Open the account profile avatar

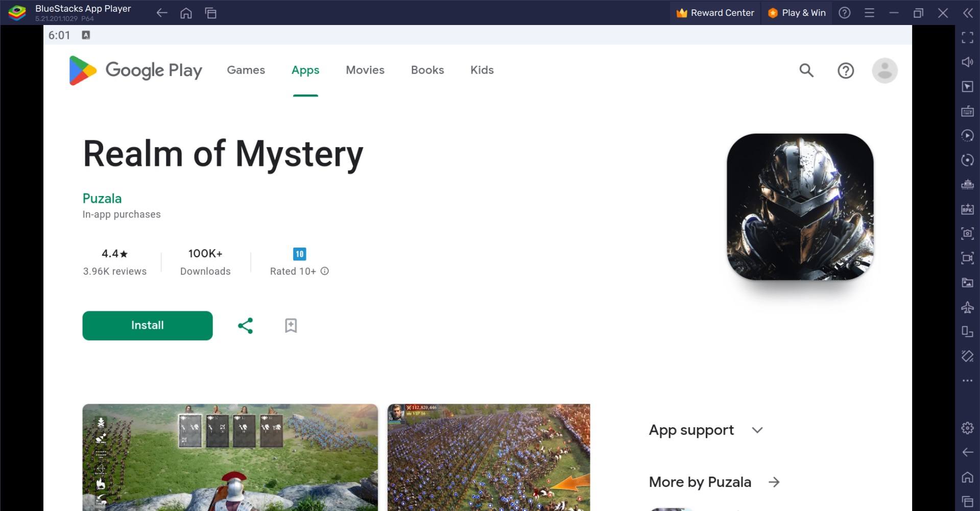(885, 70)
